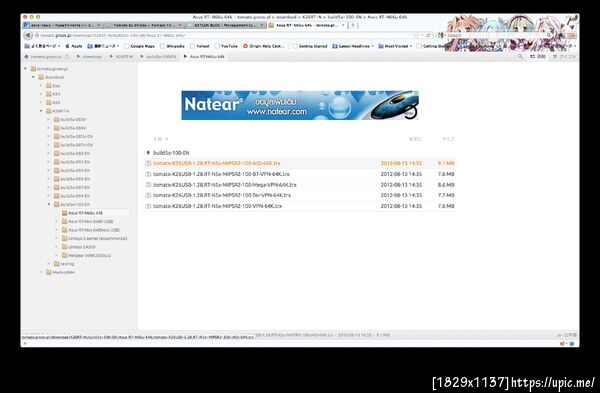Download the 100-Tor-VPN-64K.trx firmware file
Image resolution: width=600 pixels, height=393 pixels.
click(x=222, y=195)
